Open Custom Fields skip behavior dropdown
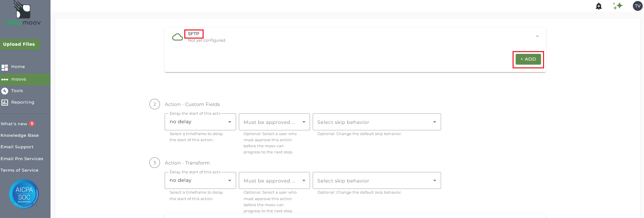 pyautogui.click(x=376, y=122)
